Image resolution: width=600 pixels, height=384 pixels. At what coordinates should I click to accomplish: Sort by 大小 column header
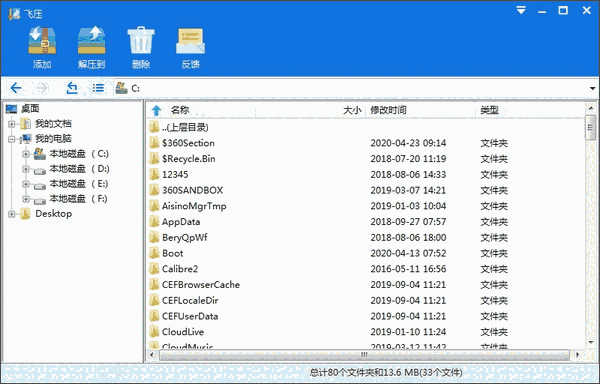pos(352,110)
